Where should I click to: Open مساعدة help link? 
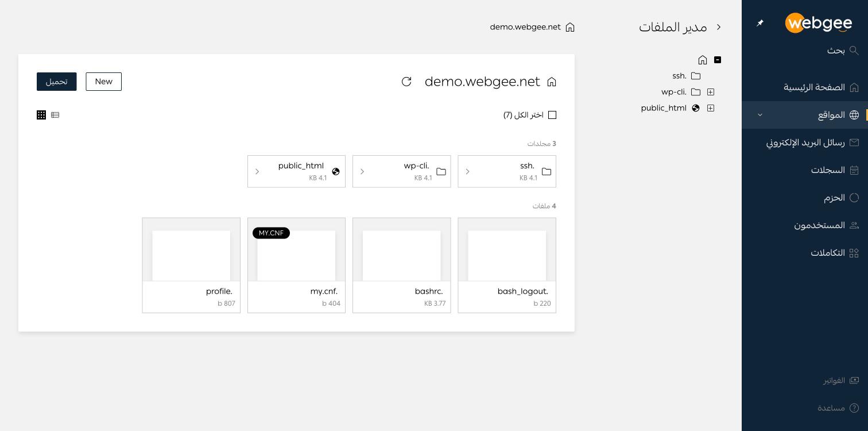(x=838, y=408)
